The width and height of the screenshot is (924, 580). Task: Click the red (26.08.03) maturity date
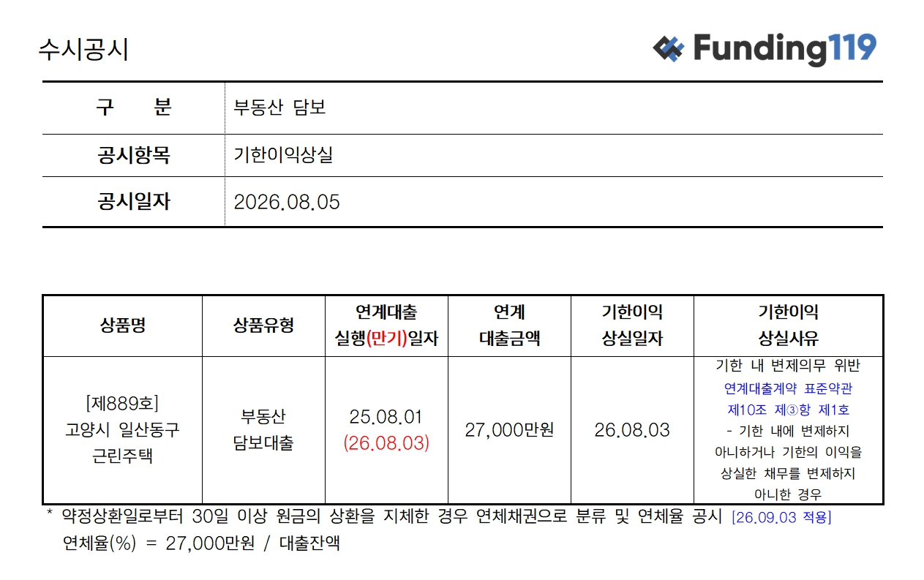(386, 443)
